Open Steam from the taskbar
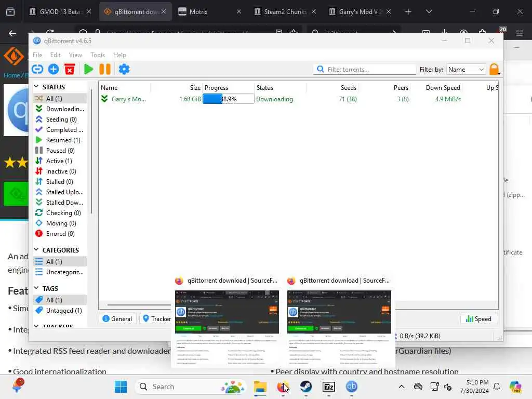532x399 pixels. tap(305, 387)
